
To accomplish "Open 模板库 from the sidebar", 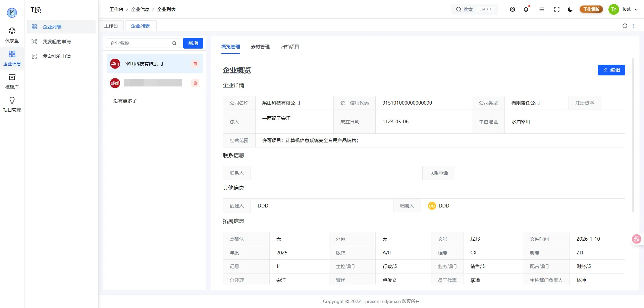I will coord(12,81).
